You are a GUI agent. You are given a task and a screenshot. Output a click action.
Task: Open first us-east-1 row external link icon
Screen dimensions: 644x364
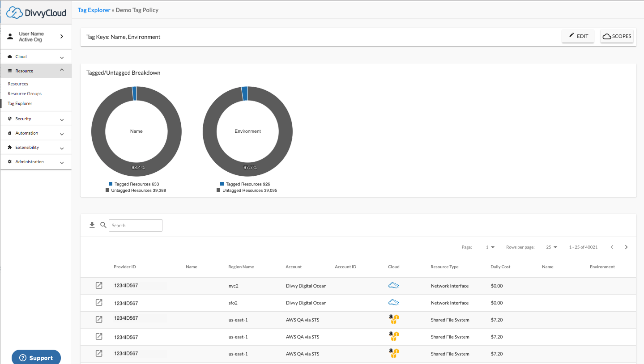tap(99, 319)
